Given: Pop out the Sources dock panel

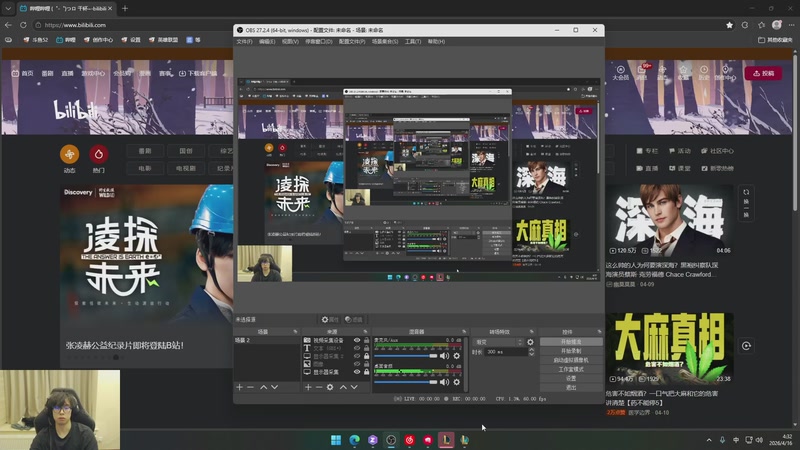Looking at the screenshot, I should pos(365,332).
